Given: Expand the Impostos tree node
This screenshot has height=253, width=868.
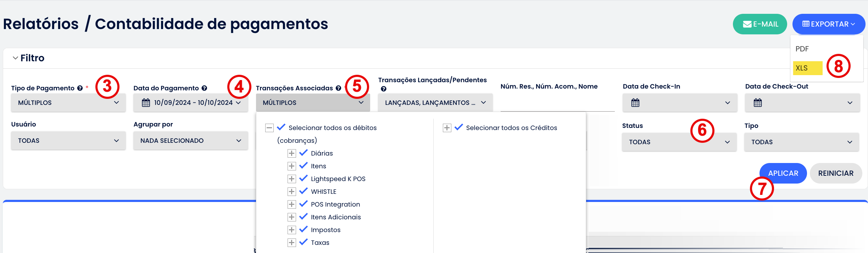Looking at the screenshot, I should pyautogui.click(x=291, y=230).
